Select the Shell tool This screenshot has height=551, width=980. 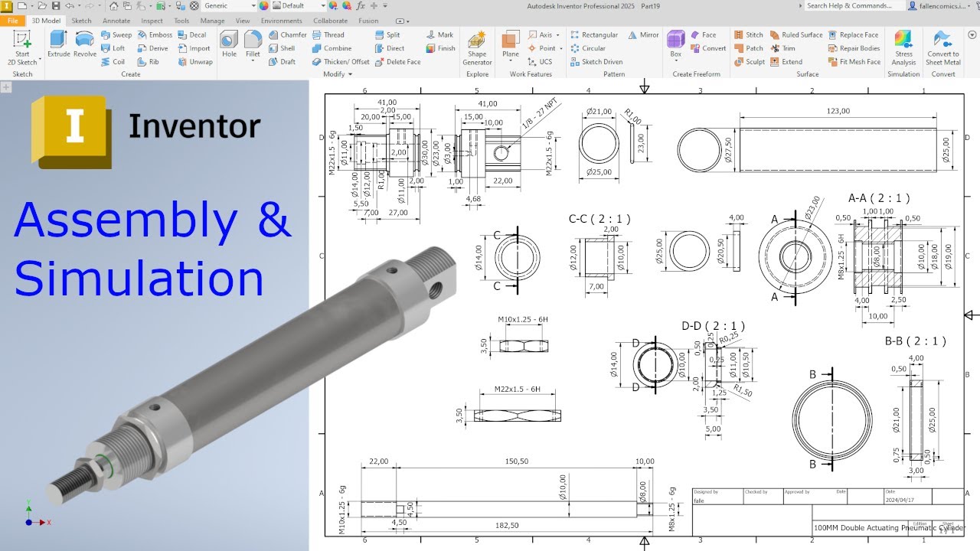pyautogui.click(x=282, y=48)
